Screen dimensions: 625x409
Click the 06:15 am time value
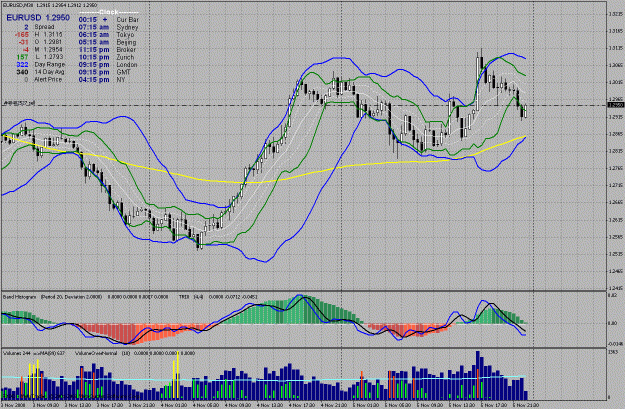pos(94,35)
